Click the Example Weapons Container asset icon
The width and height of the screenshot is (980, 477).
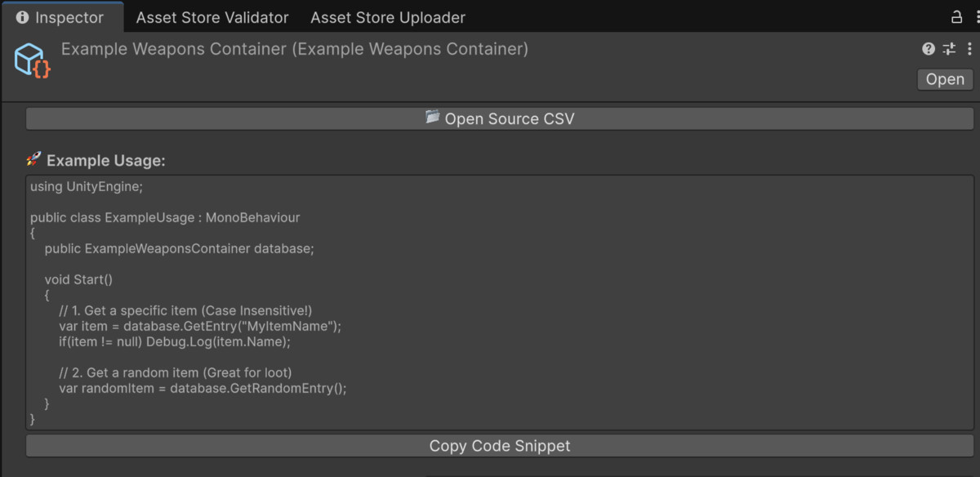tap(33, 60)
